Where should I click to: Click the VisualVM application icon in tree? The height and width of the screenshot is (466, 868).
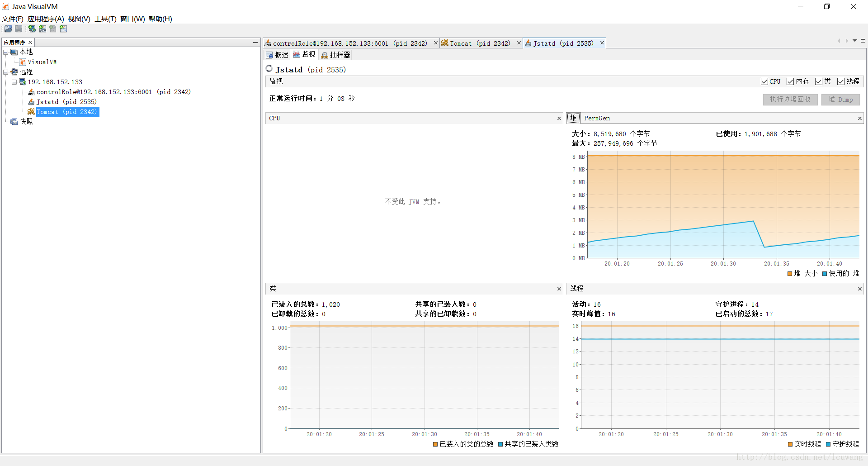[23, 62]
